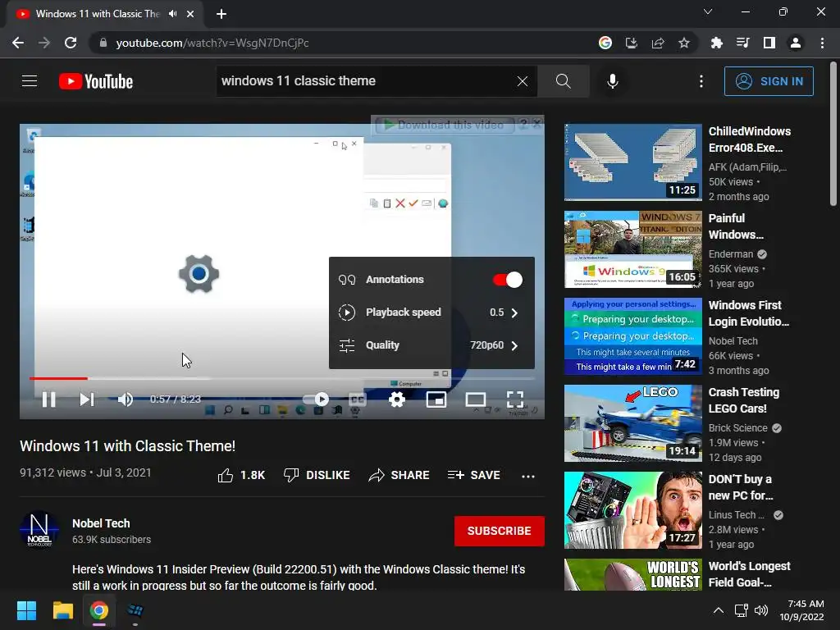Start voice search with microphone

612,81
